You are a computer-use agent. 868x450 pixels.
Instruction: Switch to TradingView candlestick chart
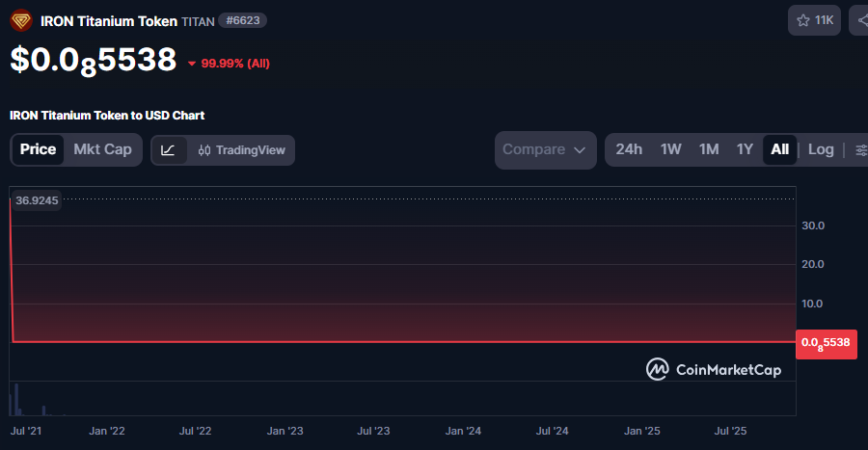tap(241, 150)
